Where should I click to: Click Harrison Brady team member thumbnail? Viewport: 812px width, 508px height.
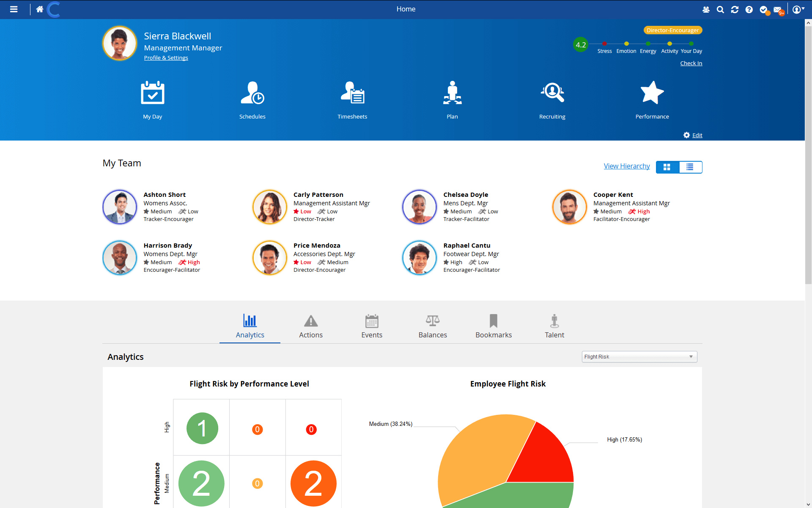119,257
